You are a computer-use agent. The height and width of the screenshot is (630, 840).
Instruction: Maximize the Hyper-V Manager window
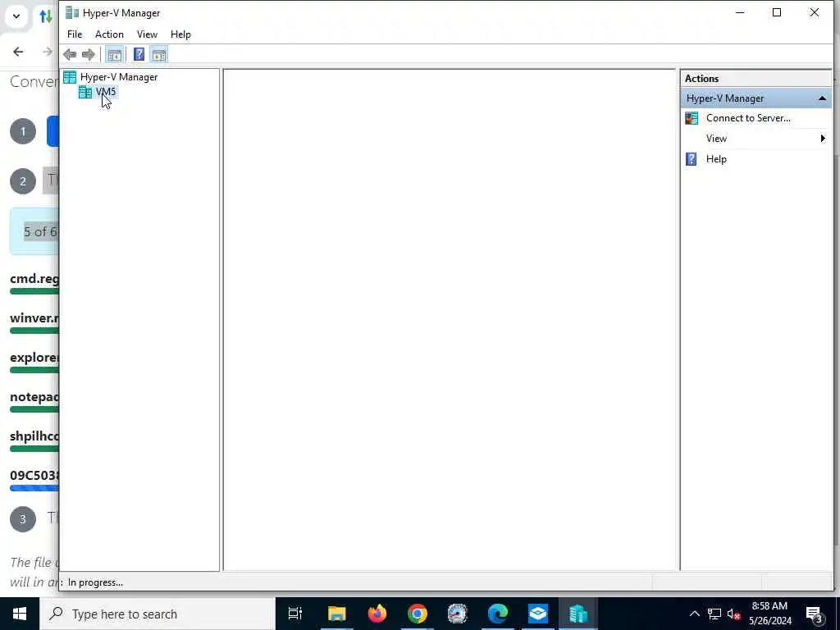(777, 12)
